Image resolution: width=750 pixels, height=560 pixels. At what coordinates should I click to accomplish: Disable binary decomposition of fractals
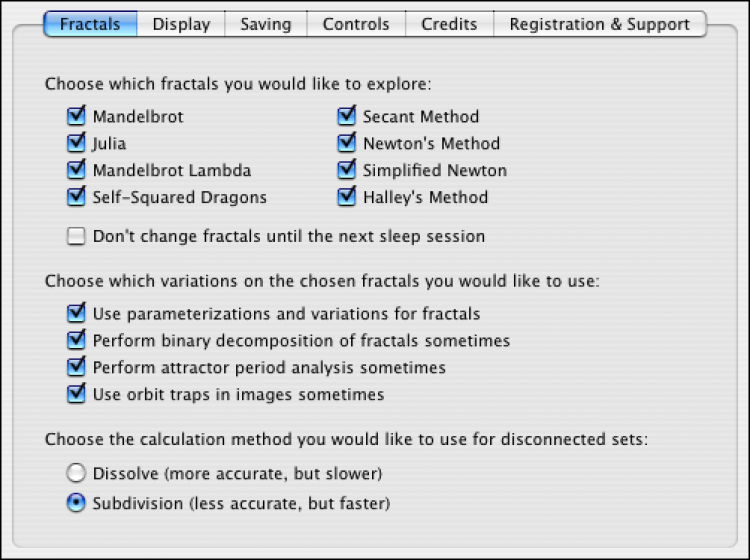(x=77, y=341)
